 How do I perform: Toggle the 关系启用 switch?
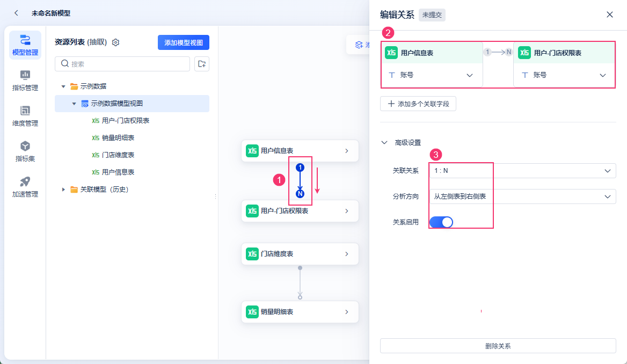(441, 222)
